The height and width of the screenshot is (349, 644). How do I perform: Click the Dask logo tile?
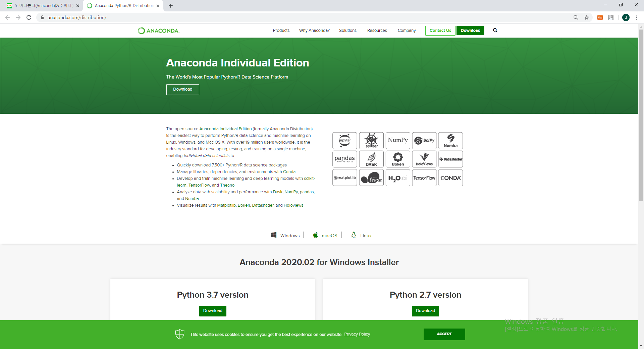tap(371, 159)
